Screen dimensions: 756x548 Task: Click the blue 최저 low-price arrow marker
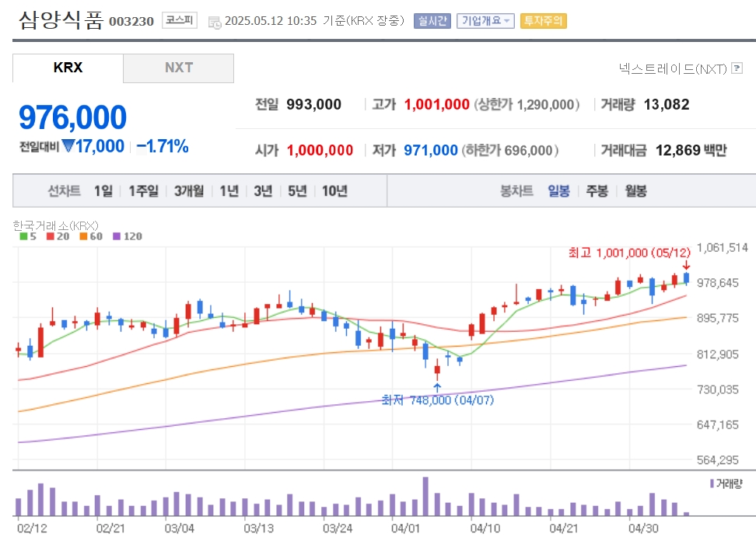437,388
